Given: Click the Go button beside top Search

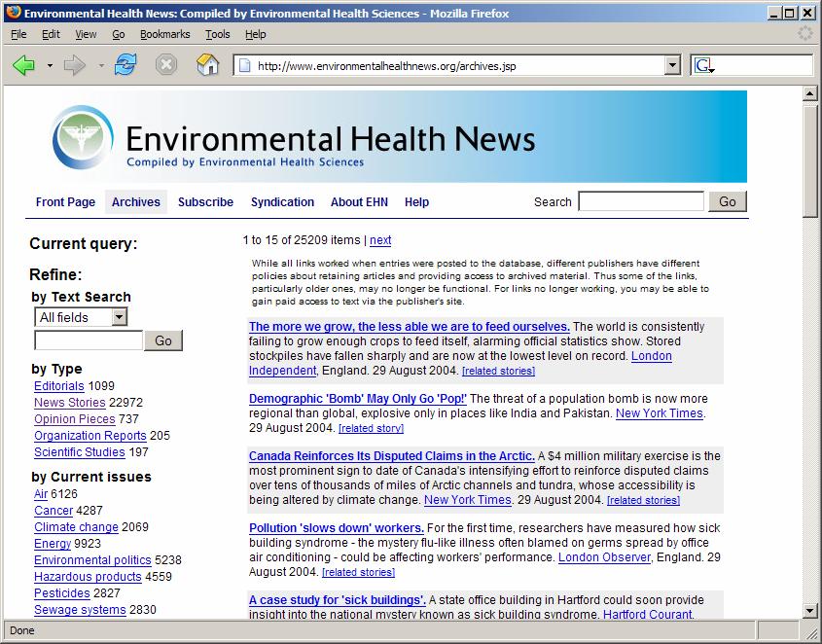Looking at the screenshot, I should (728, 201).
